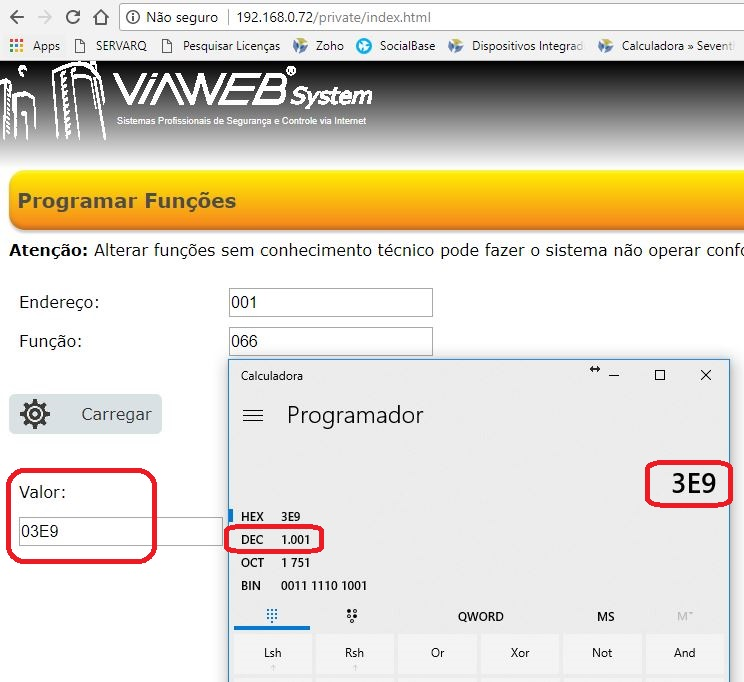Click the Carregar button
Screen dimensions: 744x682
point(85,414)
